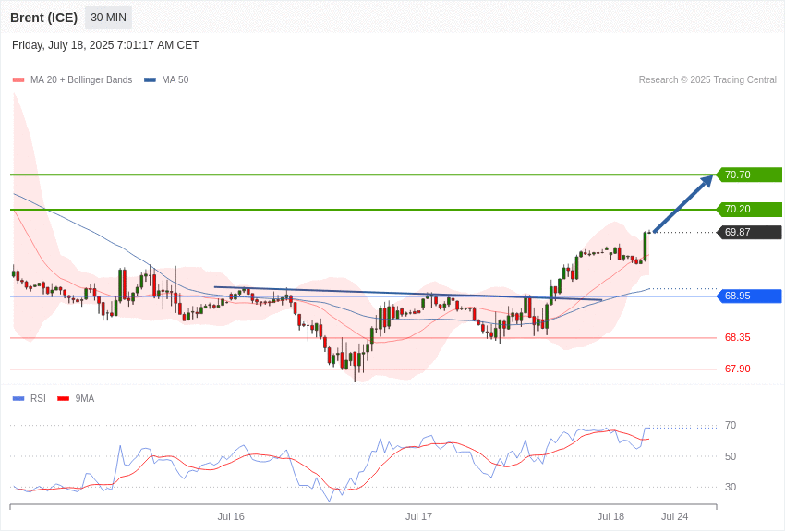
Task: Click the Jul 16 date axis label
Action: 231,516
